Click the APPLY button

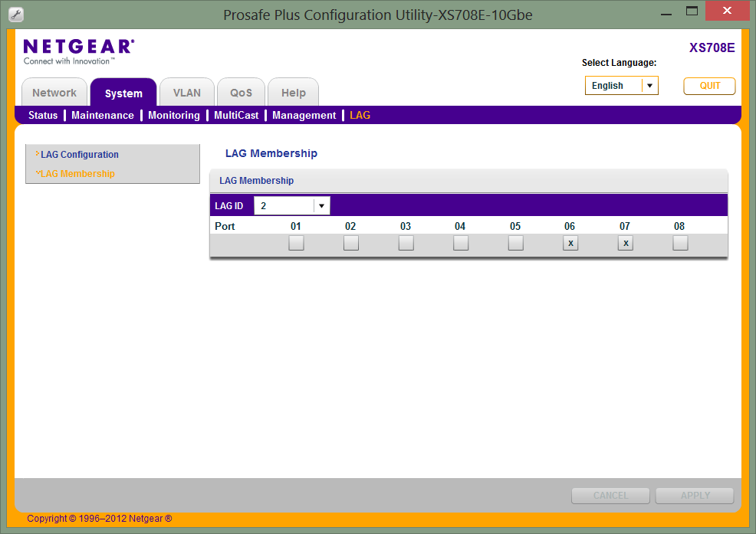click(695, 496)
